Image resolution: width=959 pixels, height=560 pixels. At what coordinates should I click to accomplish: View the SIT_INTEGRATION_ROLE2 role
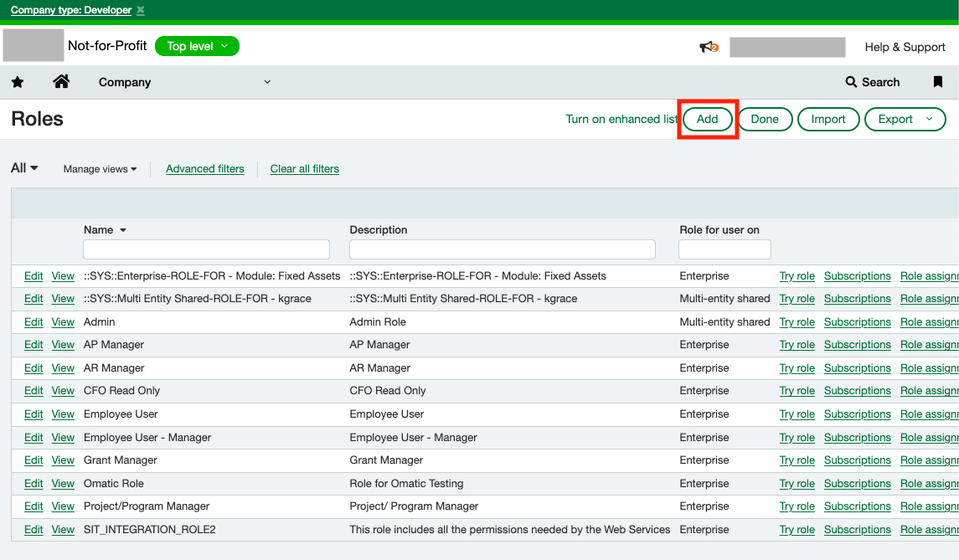63,529
